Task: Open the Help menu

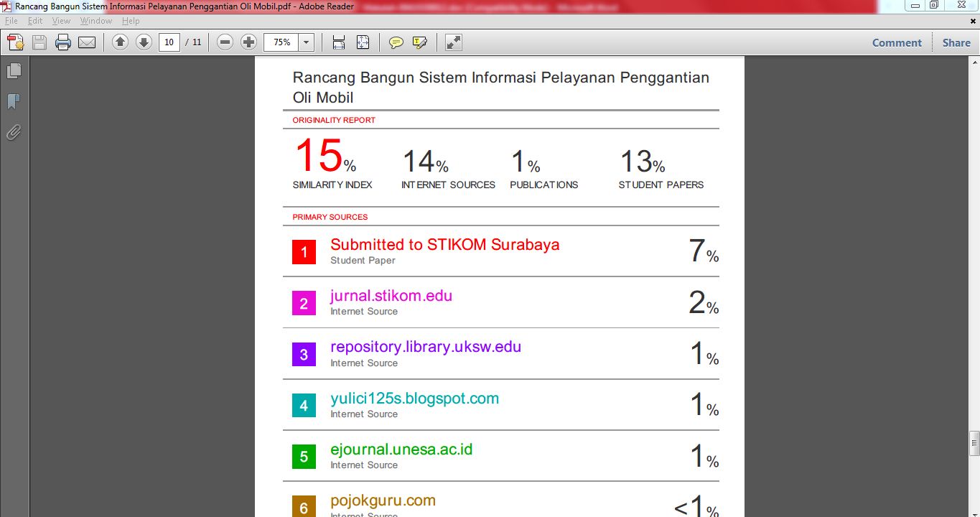Action: click(x=131, y=21)
